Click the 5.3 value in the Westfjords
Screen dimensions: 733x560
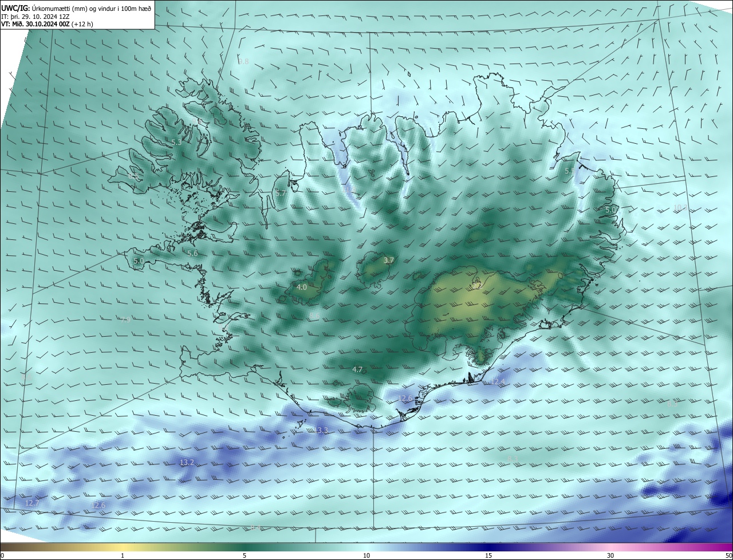(176, 142)
